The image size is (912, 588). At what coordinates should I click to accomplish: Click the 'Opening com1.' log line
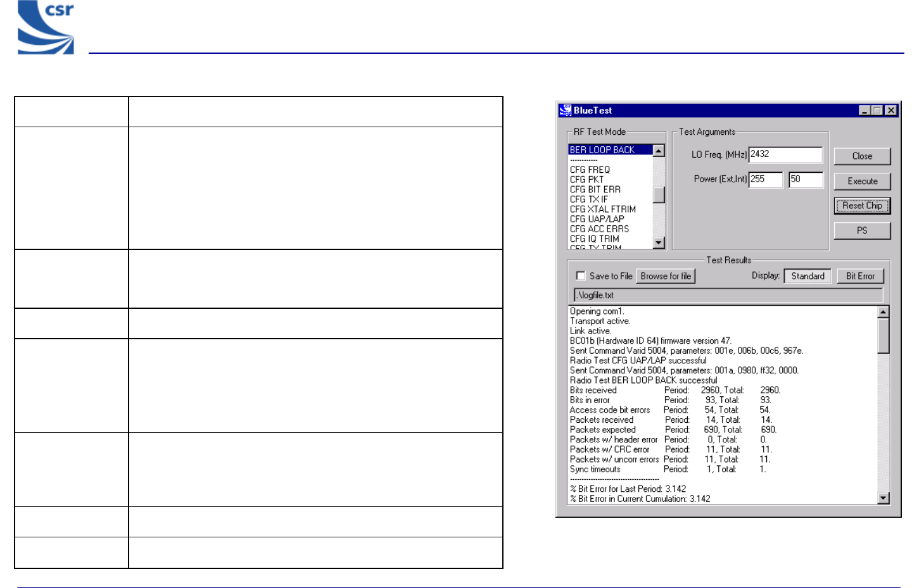(597, 311)
